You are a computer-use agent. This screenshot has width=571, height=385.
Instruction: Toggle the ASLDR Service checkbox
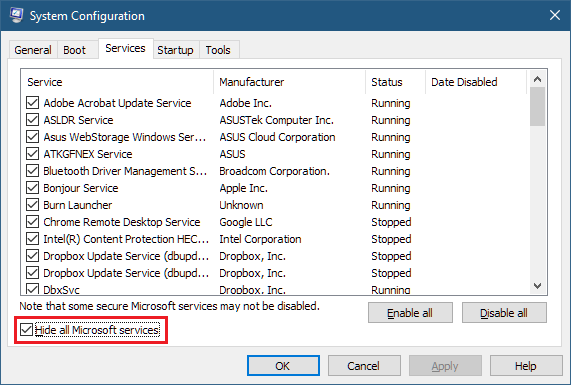[32, 120]
